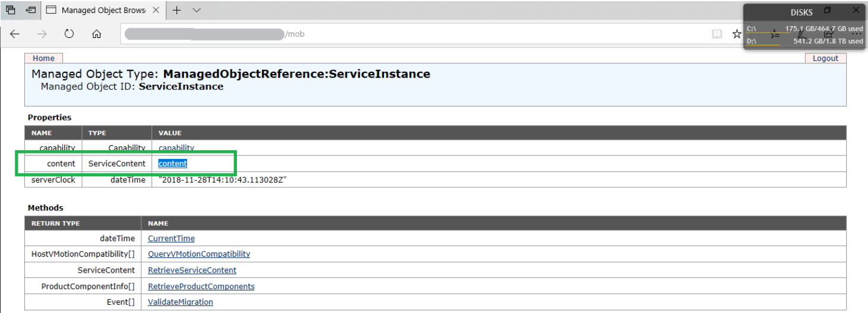Open the QueryVMotionCompatibility method
This screenshot has height=313, width=868.
point(199,254)
